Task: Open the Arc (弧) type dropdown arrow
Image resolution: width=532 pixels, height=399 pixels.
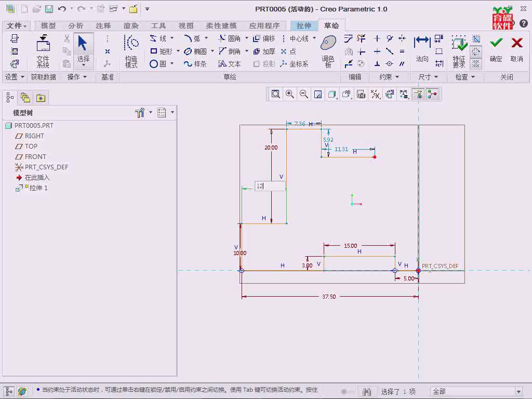Action: tap(206, 38)
